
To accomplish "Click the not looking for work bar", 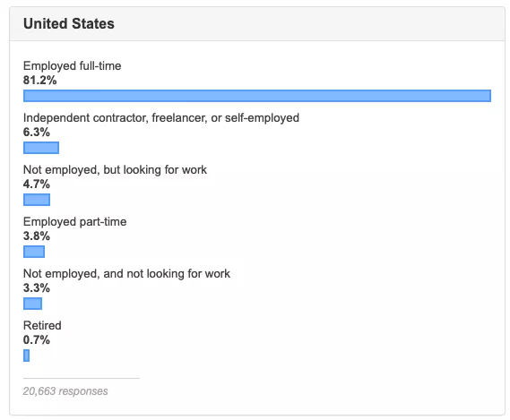I will tap(32, 304).
